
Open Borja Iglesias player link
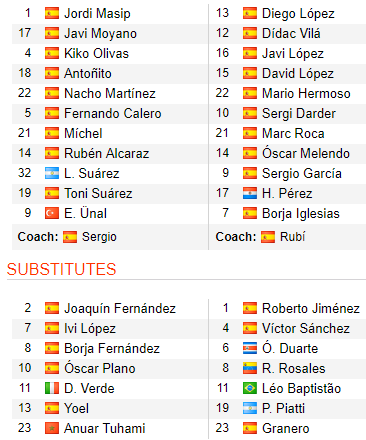click(x=301, y=214)
